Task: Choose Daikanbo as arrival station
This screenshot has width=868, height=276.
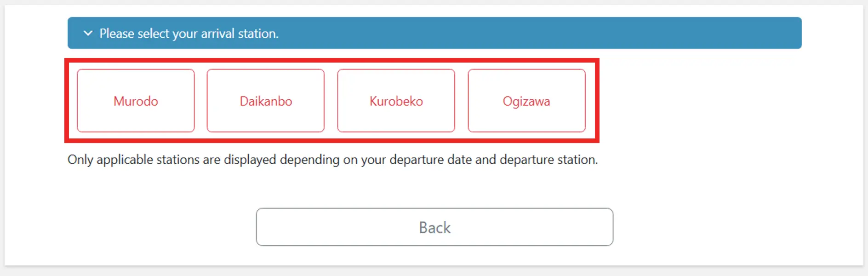Action: 266,101
